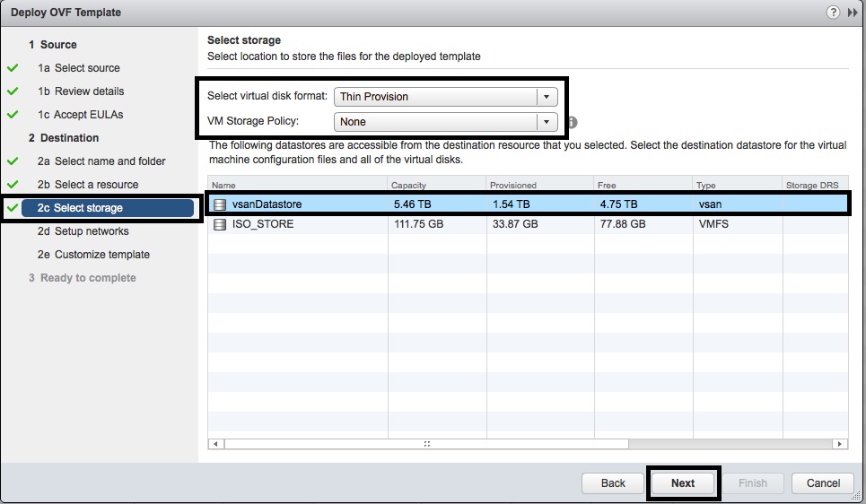Cancel the OVF template deployment
866x504 pixels.
pyautogui.click(x=822, y=483)
